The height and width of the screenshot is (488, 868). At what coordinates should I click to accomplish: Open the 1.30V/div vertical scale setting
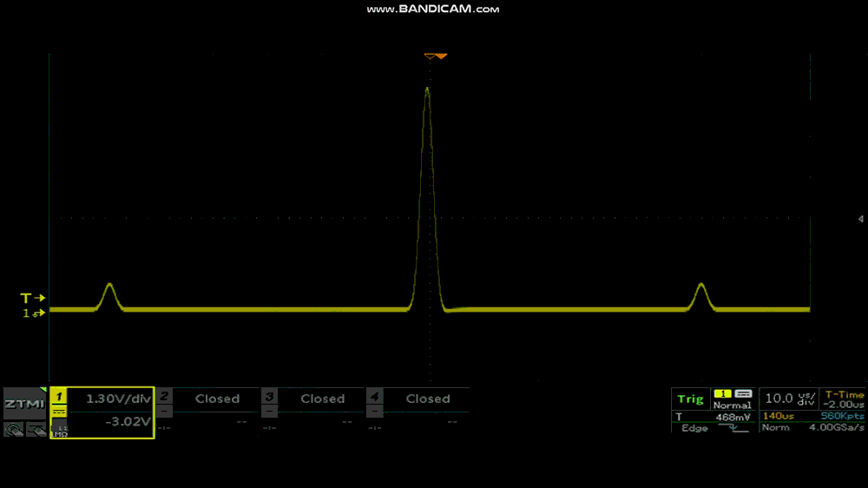pyautogui.click(x=116, y=399)
